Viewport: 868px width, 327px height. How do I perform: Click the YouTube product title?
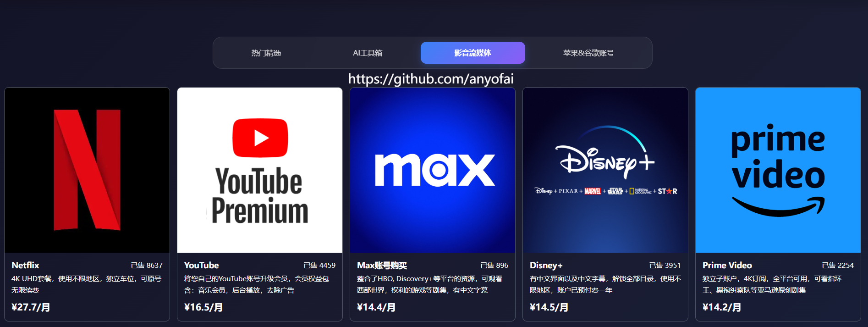point(201,266)
